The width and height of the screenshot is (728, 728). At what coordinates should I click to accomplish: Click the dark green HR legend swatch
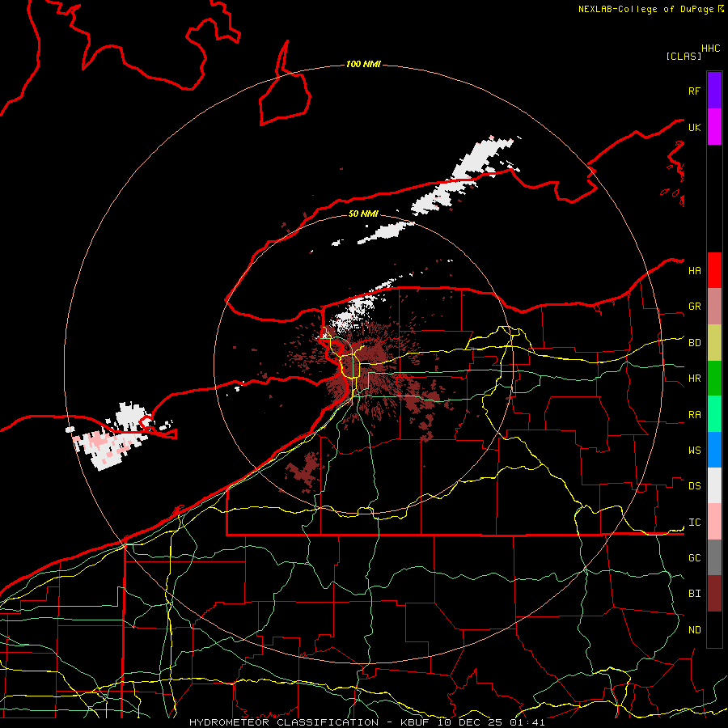[x=714, y=378]
